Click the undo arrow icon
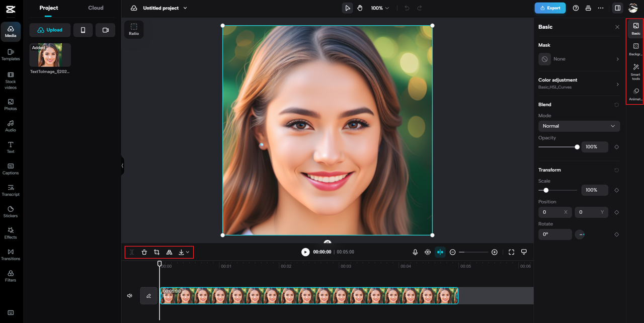This screenshot has width=644, height=323. coord(407,8)
